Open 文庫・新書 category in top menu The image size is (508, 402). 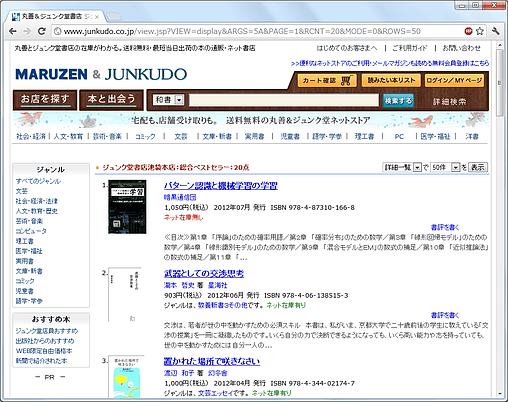click(x=217, y=136)
